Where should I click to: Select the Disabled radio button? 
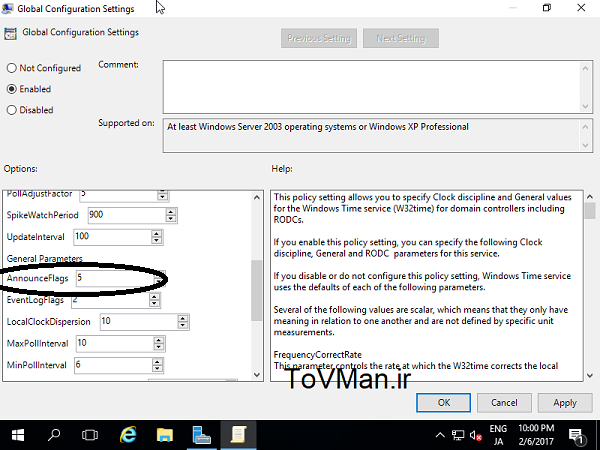(11, 110)
